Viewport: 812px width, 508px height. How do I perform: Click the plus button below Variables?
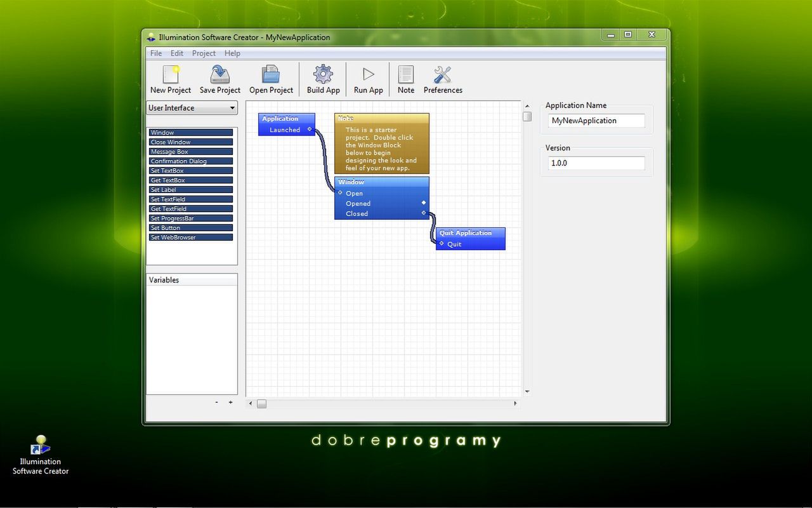click(x=230, y=402)
